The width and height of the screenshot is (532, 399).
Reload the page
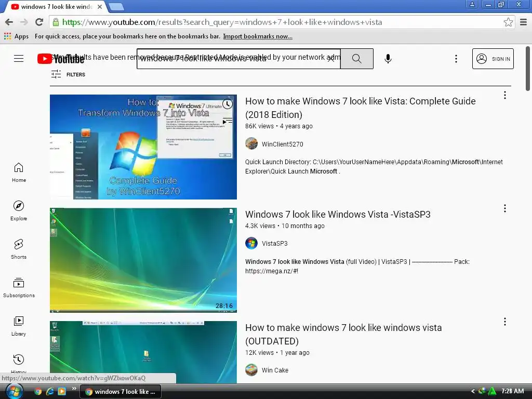pos(39,22)
